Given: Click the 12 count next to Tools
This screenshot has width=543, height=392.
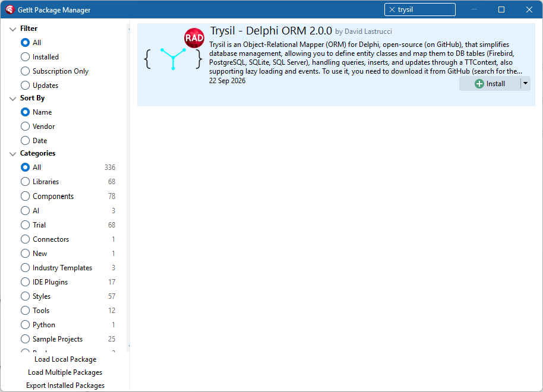Looking at the screenshot, I should coord(112,310).
